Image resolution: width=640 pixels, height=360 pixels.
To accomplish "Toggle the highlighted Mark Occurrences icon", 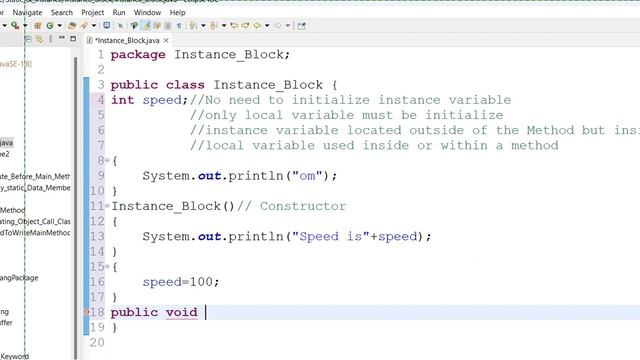I will (x=146, y=25).
